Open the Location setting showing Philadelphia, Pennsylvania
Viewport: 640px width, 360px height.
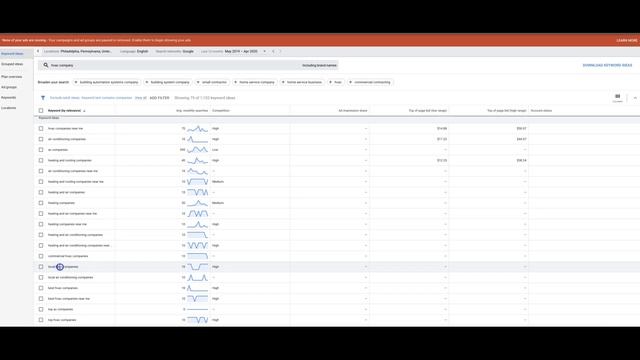[78, 51]
